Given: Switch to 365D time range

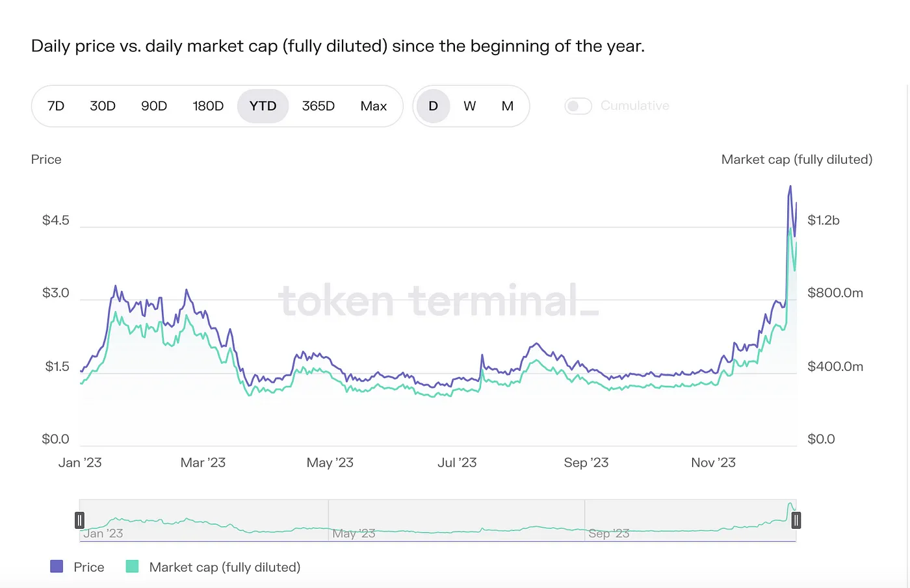Looking at the screenshot, I should tap(318, 106).
